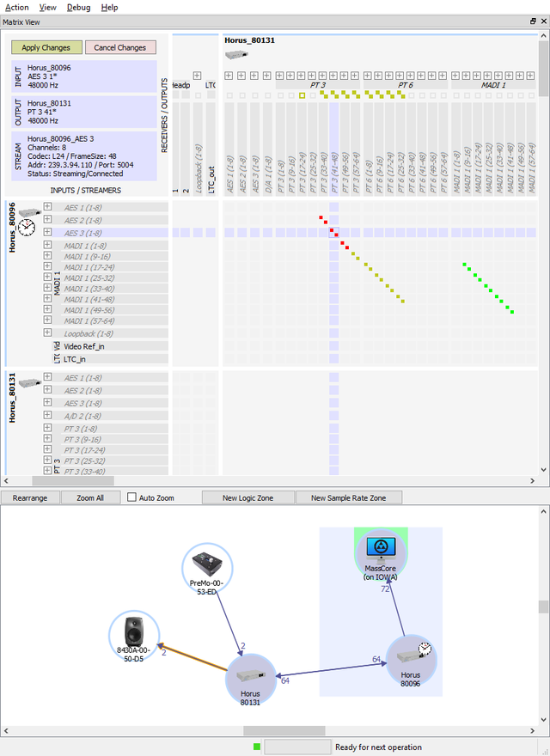
Task: Click the red connection point on AES 3 row
Action: [333, 233]
